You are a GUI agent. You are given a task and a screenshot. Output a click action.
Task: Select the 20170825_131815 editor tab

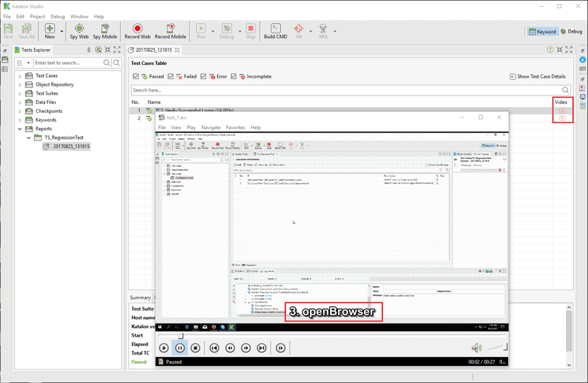(x=154, y=50)
